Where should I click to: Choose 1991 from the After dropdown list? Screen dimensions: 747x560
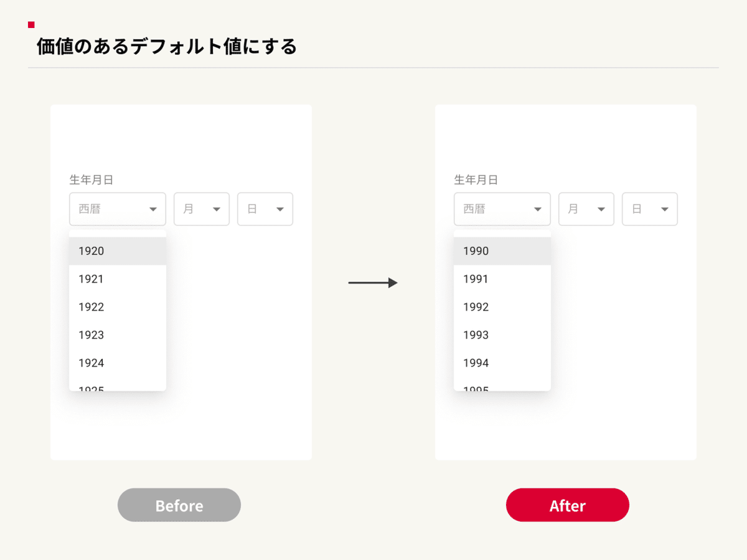coord(502,279)
